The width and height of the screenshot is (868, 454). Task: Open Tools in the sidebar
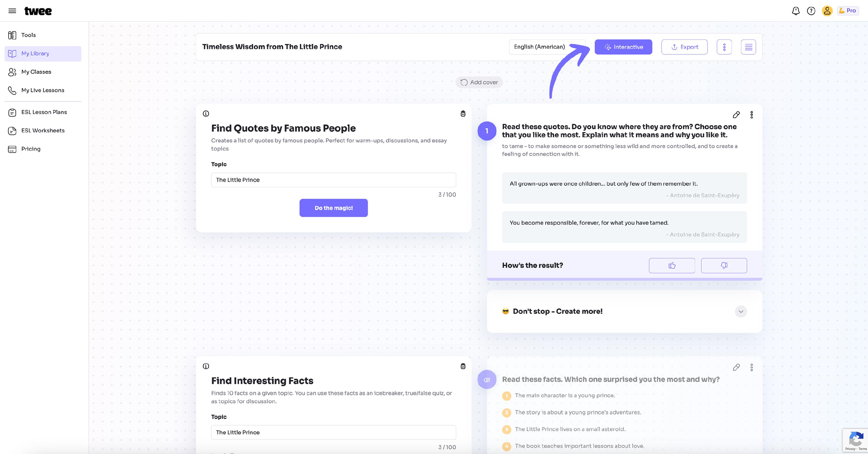click(x=43, y=35)
